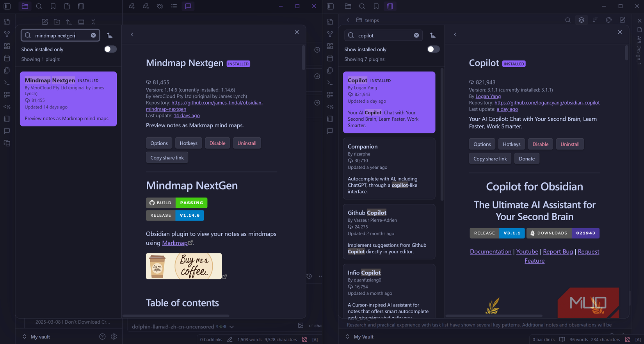Click layers icon in right window toolbar
Image resolution: width=644 pixels, height=344 pixels.
point(582,20)
